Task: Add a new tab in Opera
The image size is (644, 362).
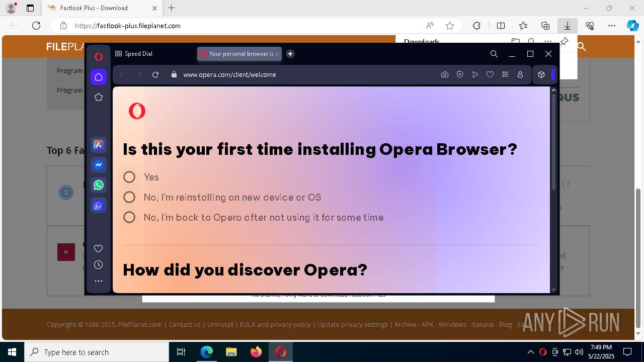Action: [290, 54]
